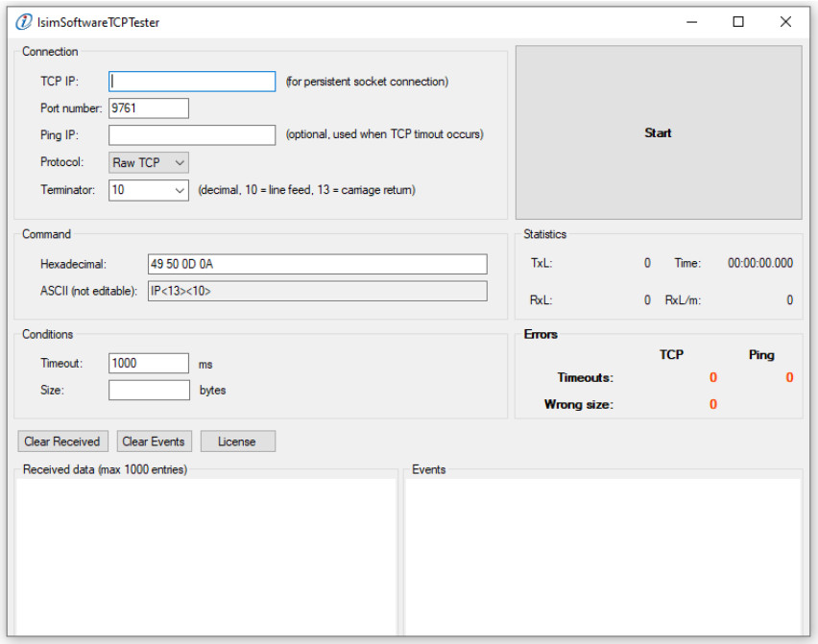
Task: Click the large Start button
Action: coord(659,132)
